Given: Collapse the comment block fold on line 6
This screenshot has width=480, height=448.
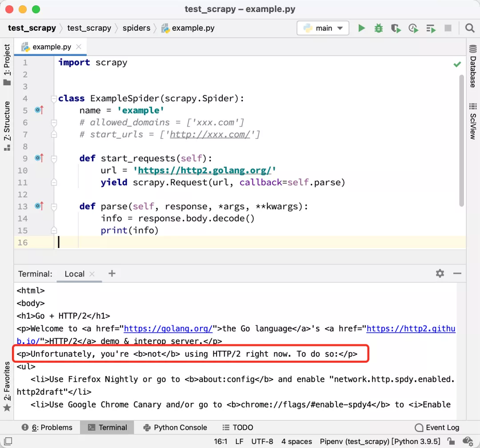Looking at the screenshot, I should [54, 123].
